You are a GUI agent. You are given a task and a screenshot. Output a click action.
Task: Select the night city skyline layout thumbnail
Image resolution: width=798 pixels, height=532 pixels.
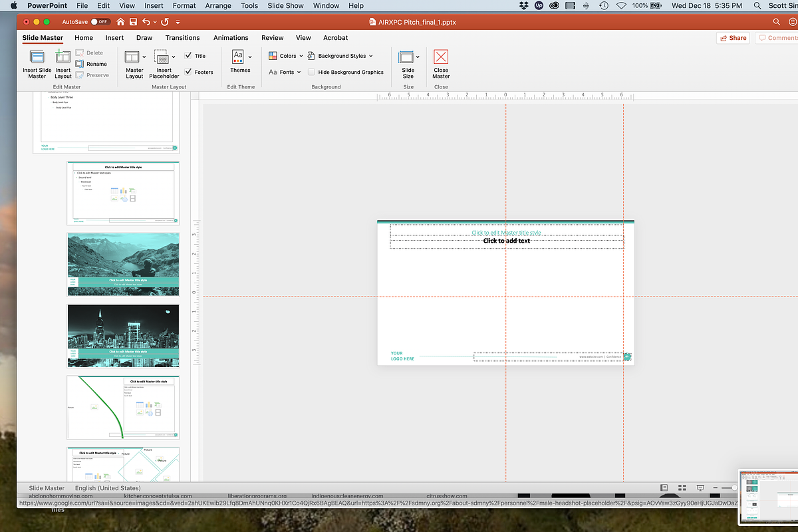point(123,336)
